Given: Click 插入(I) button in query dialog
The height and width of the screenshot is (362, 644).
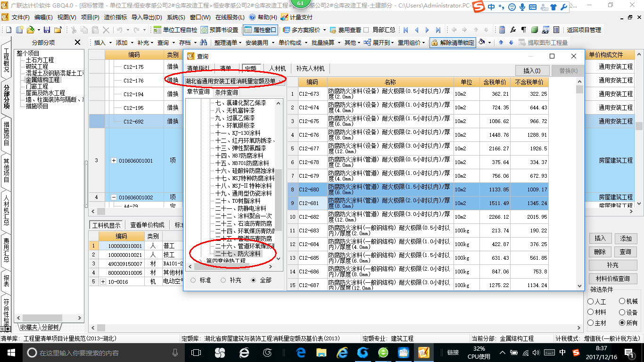Looking at the screenshot, I should [532, 71].
